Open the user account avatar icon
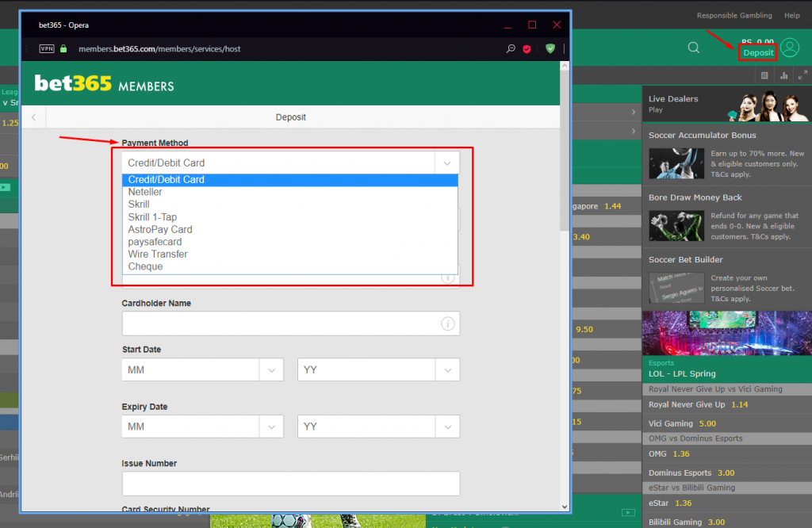The width and height of the screenshot is (812, 528). pos(790,48)
